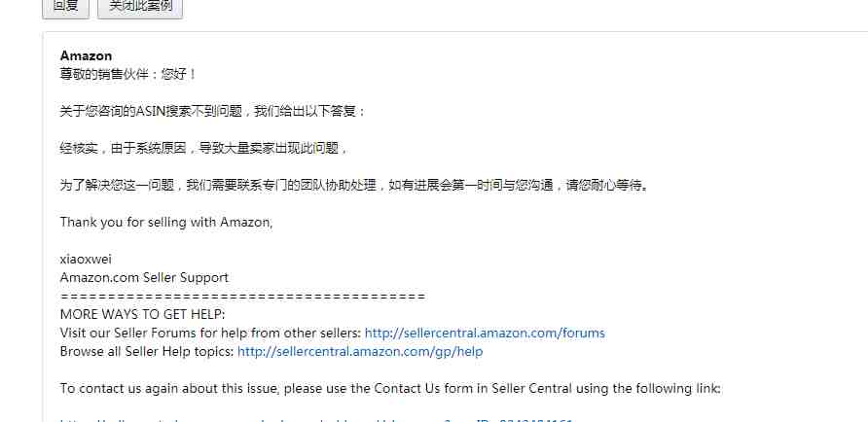Click the line starting with 经核实
868x422 pixels.
(203, 148)
